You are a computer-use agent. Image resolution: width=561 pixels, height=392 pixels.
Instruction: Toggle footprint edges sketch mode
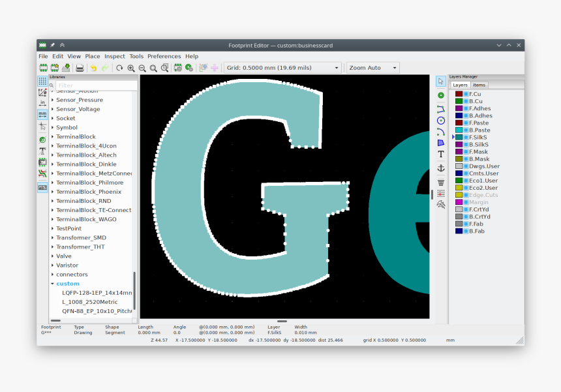click(42, 162)
